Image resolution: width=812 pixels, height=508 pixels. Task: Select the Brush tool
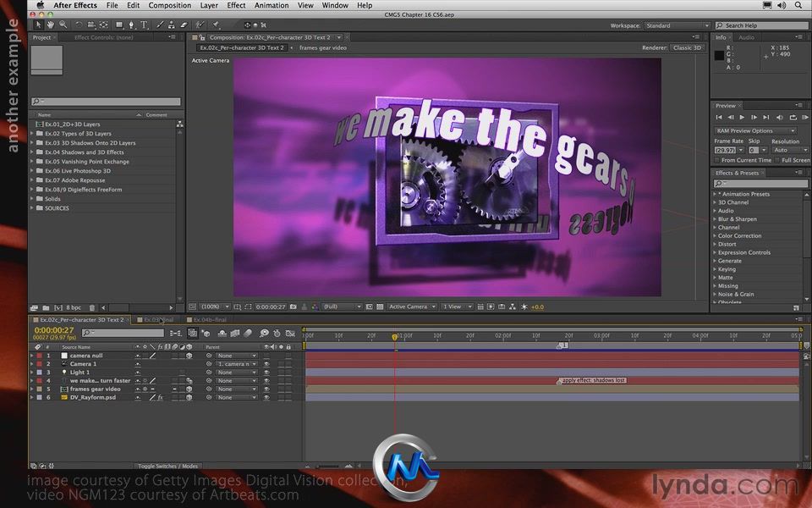pyautogui.click(x=160, y=25)
